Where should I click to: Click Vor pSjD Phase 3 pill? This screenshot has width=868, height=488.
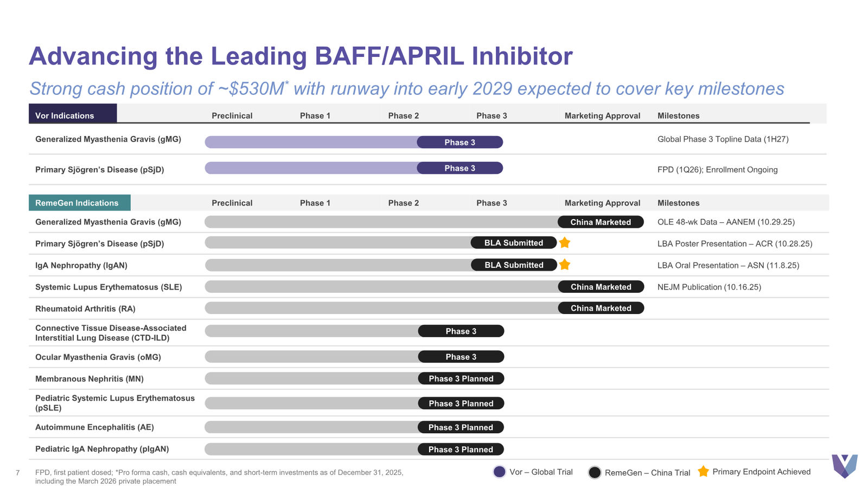click(460, 168)
